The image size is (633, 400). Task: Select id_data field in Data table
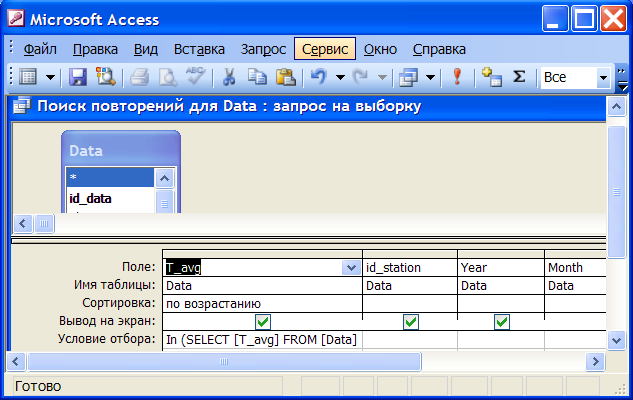click(110, 199)
